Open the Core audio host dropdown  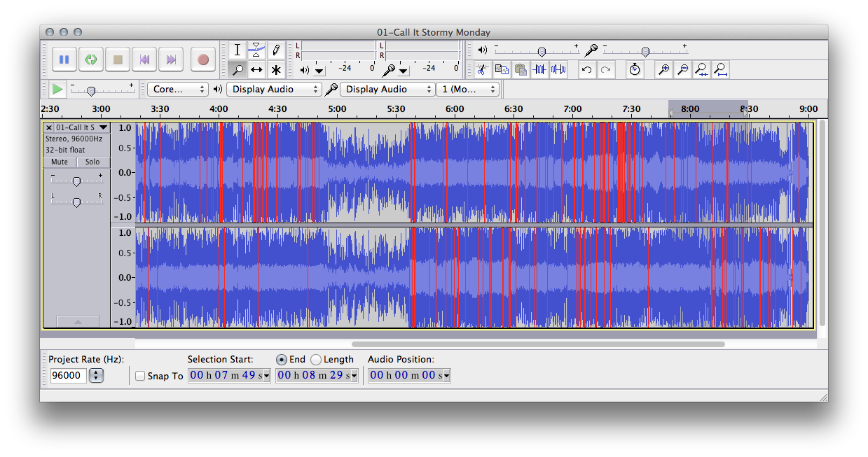pos(178,89)
